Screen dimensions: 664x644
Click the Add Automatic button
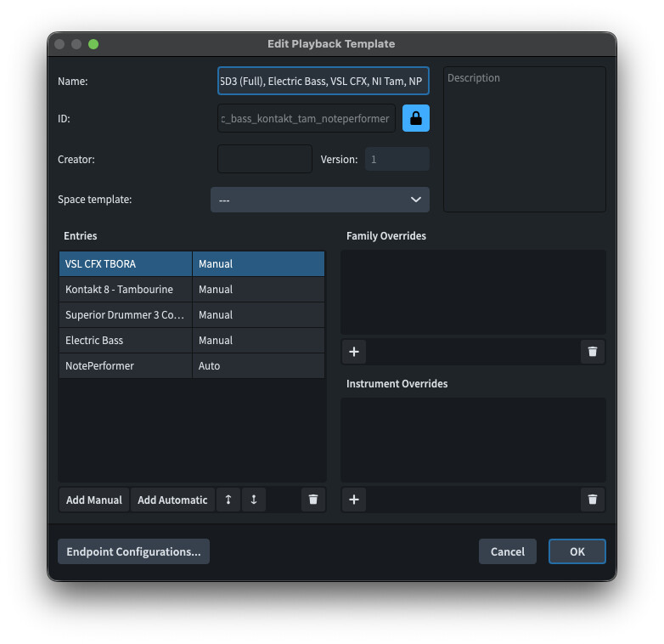click(172, 500)
